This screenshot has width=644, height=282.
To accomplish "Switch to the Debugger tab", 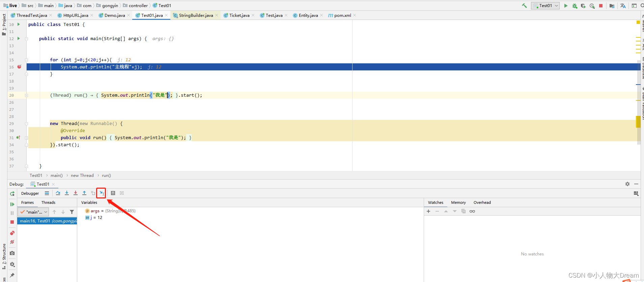I will click(30, 193).
